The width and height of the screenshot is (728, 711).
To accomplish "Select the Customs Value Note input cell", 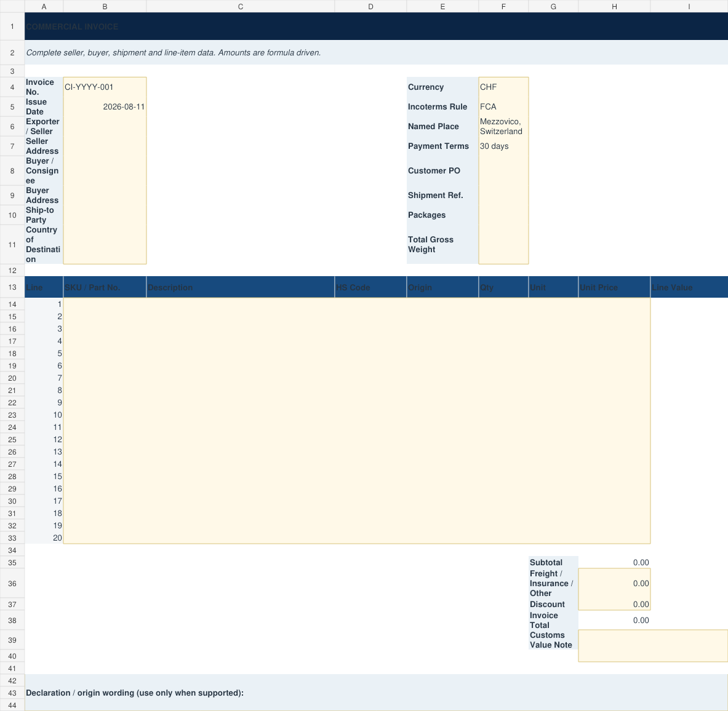I will click(654, 646).
